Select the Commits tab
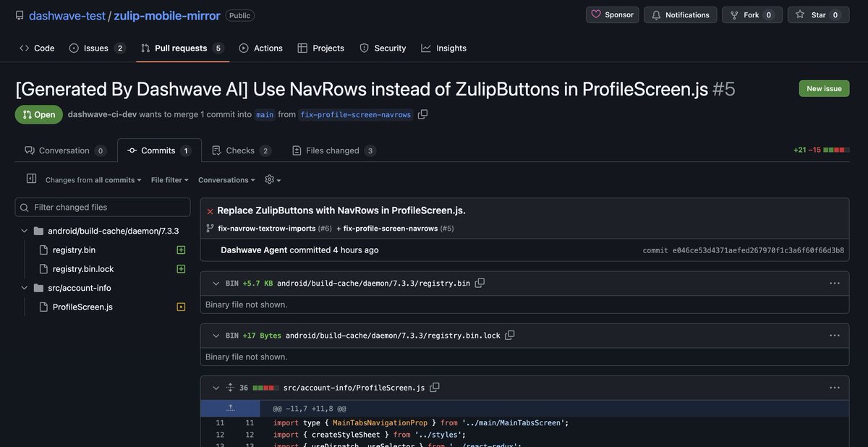Screen dimensions: 868x447 [159, 150]
